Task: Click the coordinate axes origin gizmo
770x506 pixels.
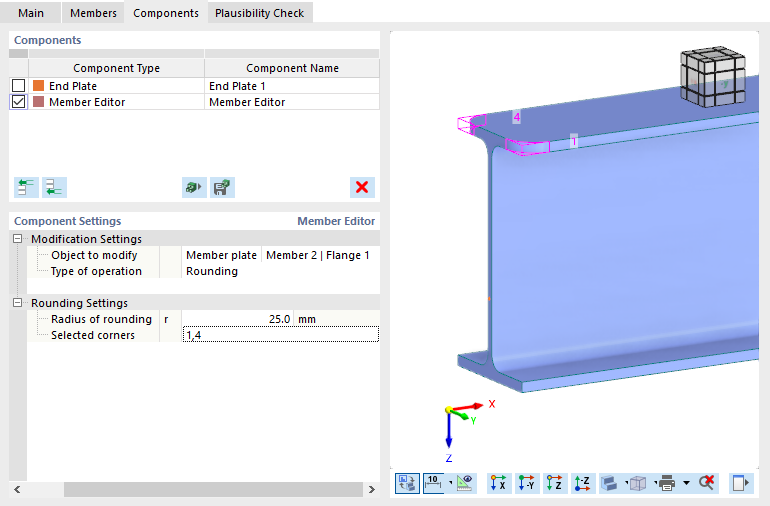Action: (449, 410)
